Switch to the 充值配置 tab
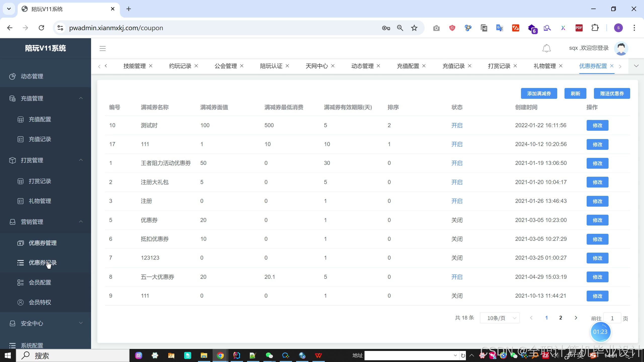The width and height of the screenshot is (644, 362). 408,66
